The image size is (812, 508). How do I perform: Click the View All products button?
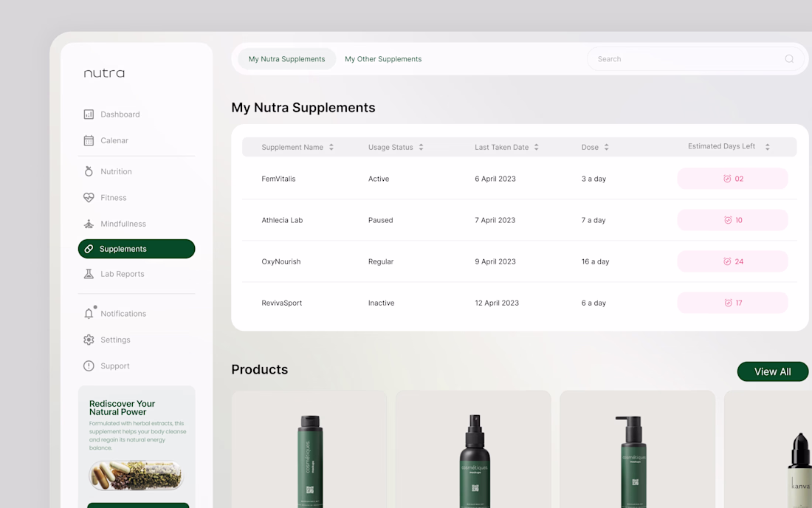coord(773,372)
